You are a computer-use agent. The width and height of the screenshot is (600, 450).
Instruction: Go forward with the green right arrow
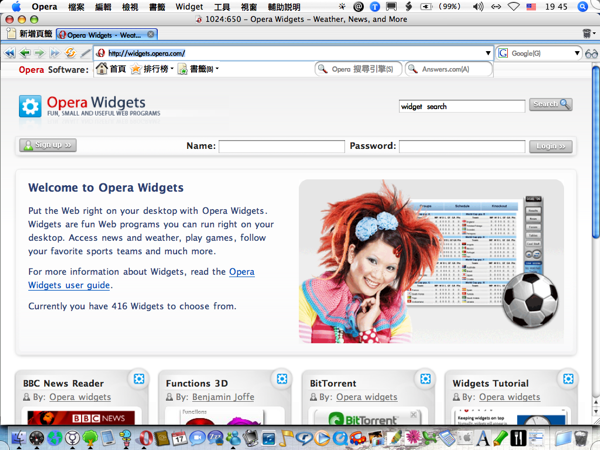point(40,53)
